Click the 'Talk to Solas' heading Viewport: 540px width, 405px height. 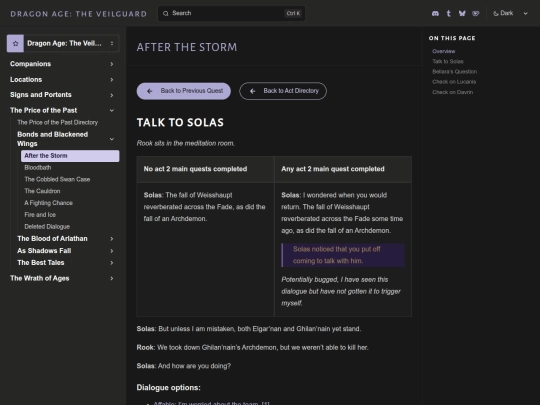click(180, 123)
